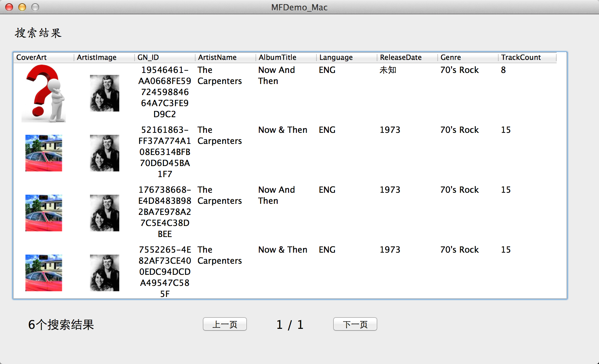The width and height of the screenshot is (599, 364).
Task: Click ENG language in row with ID 7552265
Action: tap(327, 250)
